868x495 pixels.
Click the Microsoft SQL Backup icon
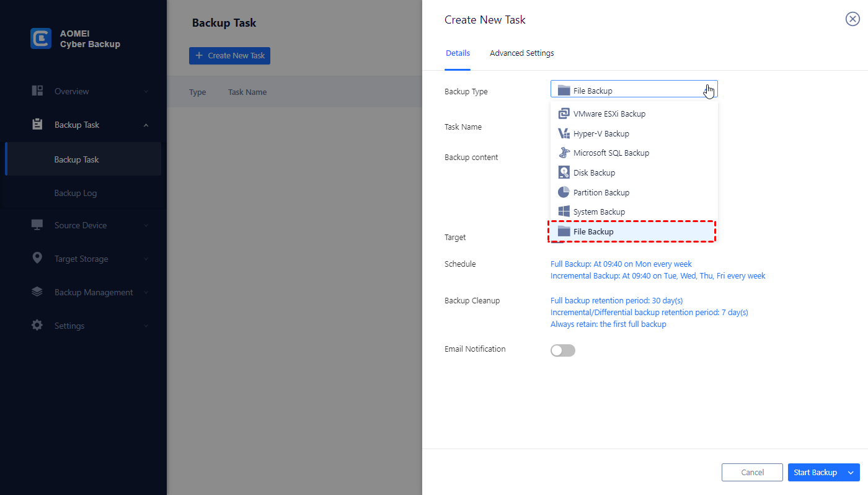pos(564,153)
